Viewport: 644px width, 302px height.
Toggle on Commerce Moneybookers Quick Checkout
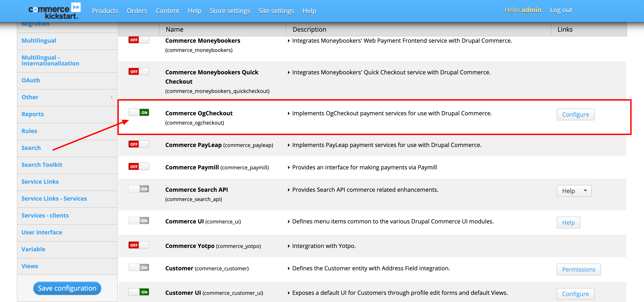(x=139, y=71)
